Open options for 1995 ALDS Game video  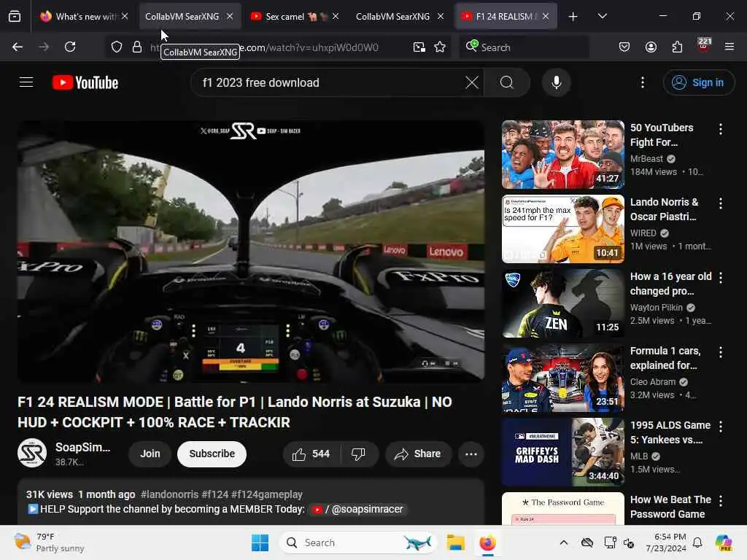(x=721, y=426)
